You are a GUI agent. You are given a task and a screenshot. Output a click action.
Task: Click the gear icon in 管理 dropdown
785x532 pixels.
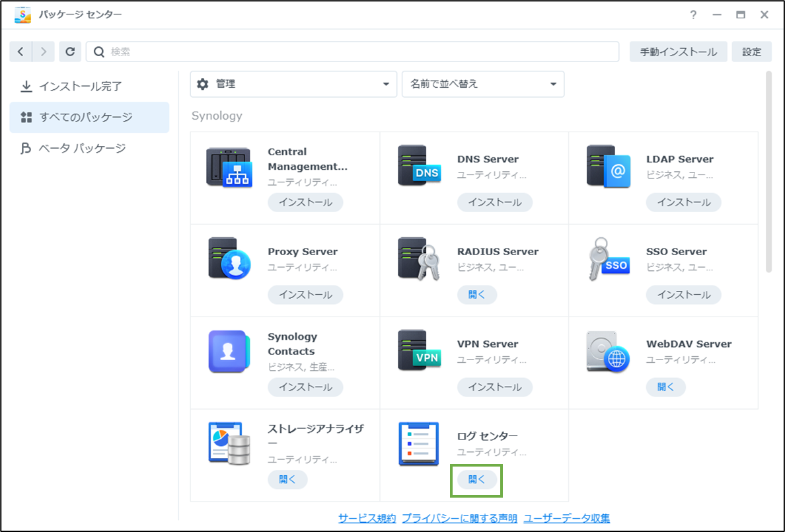point(203,84)
